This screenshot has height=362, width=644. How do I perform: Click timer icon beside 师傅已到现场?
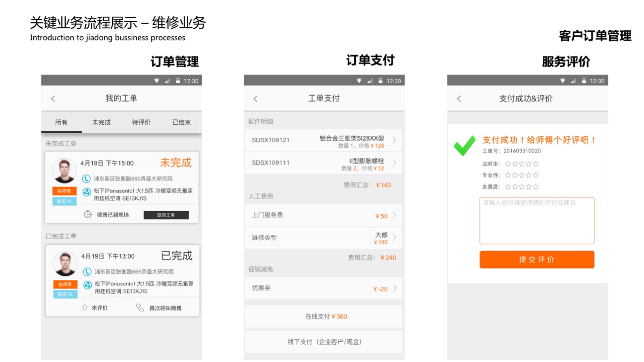tap(88, 214)
